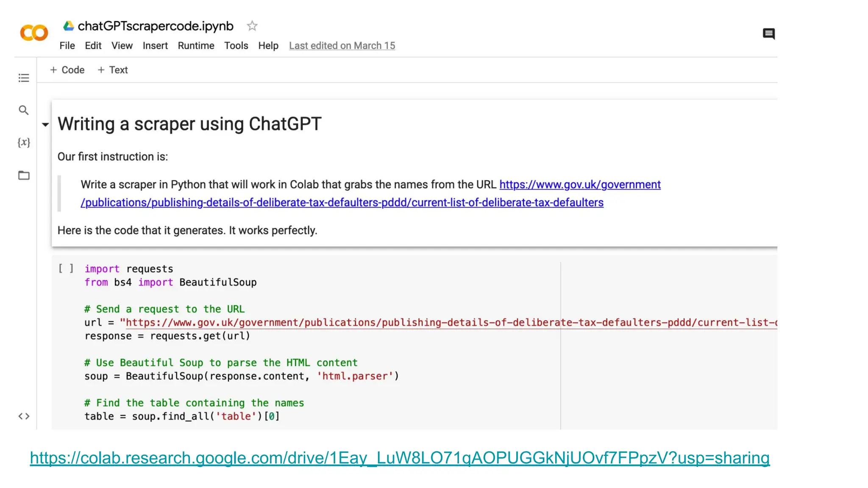Open the files folder sidebar icon
The height and width of the screenshot is (488, 868).
24,175
